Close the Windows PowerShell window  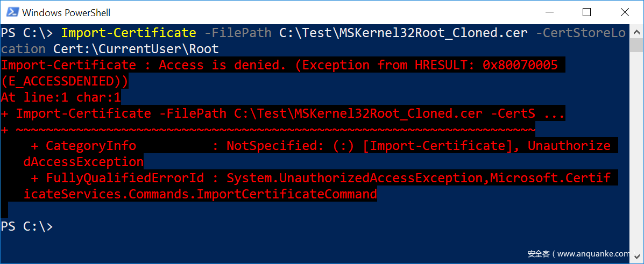tap(624, 12)
